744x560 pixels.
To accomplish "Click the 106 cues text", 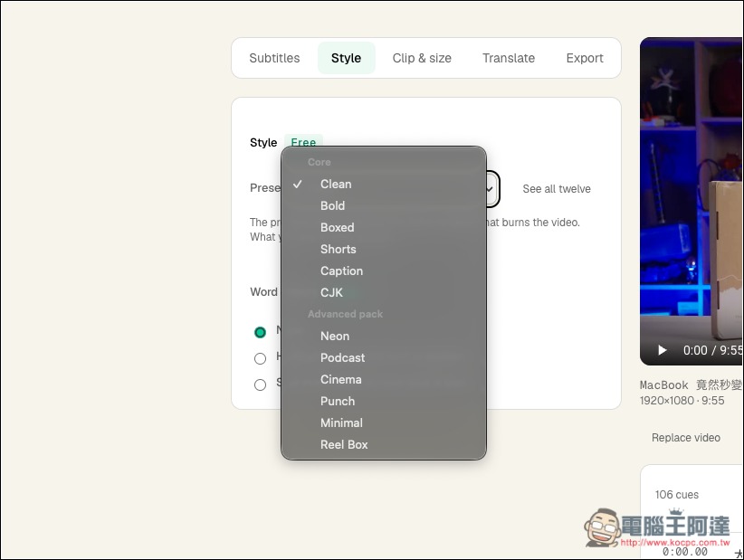I will point(677,495).
